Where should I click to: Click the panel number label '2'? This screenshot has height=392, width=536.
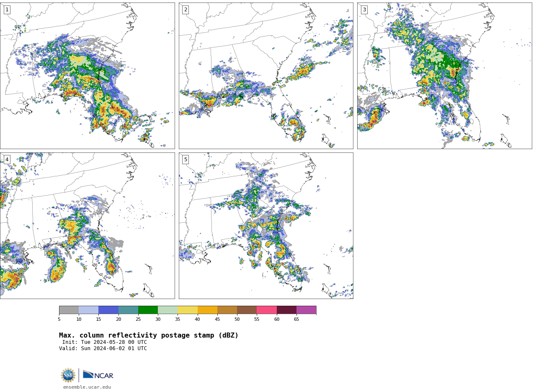click(186, 10)
